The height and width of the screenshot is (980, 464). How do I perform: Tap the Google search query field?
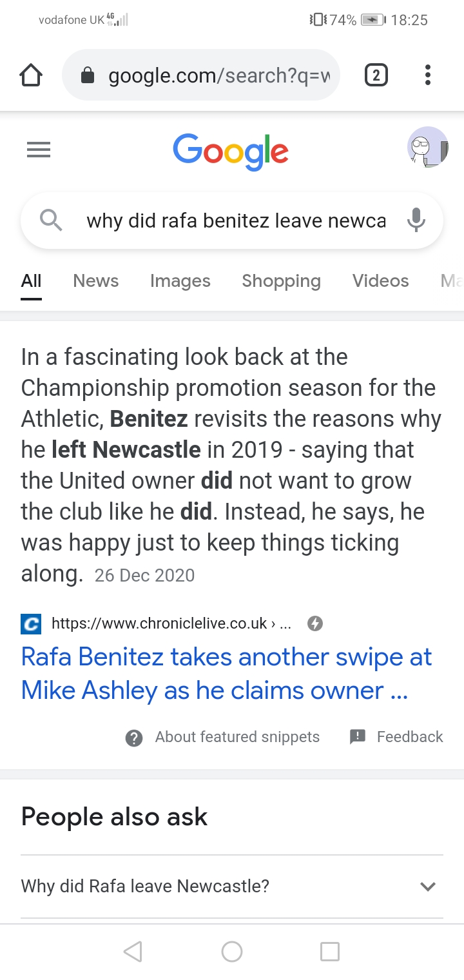236,220
